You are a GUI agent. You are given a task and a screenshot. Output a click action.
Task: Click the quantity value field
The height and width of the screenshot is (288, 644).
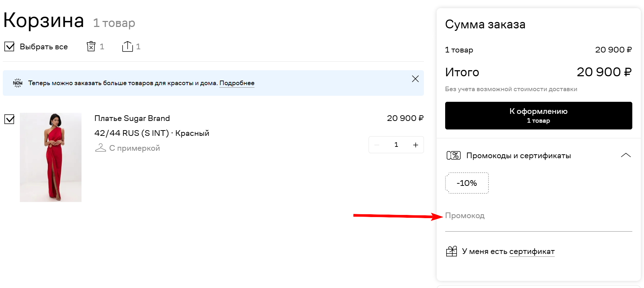tap(396, 145)
